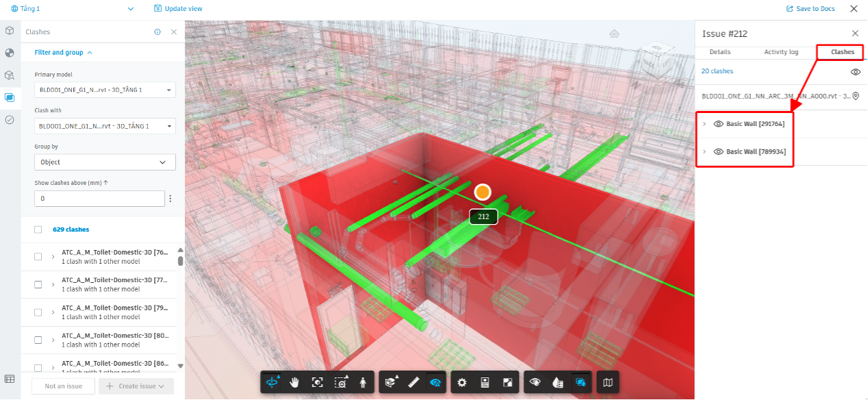
Task: Open the Clash with dropdown
Action: [x=105, y=126]
